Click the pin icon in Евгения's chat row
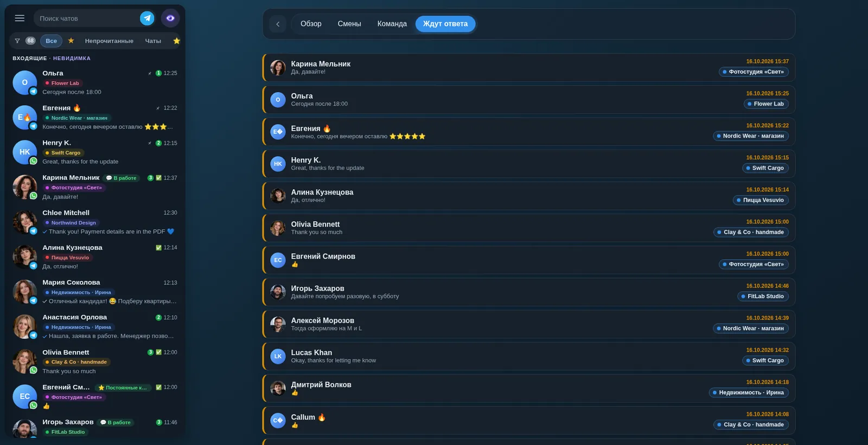The image size is (868, 445). pos(158,108)
